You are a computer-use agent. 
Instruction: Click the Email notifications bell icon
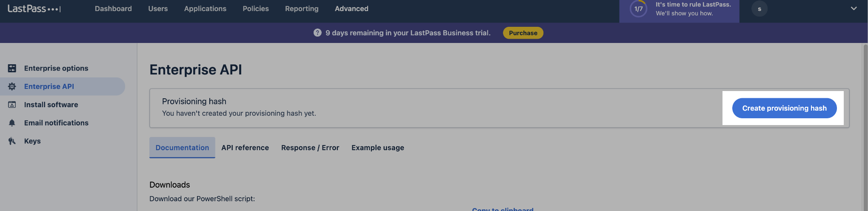coord(12,123)
